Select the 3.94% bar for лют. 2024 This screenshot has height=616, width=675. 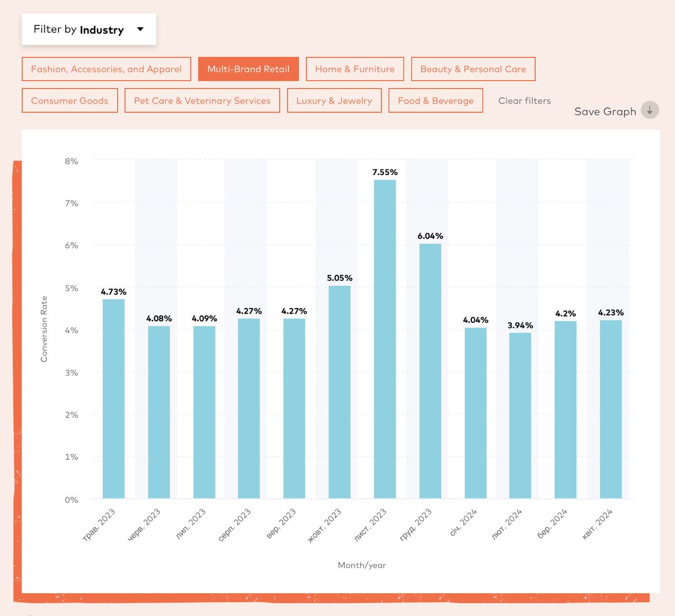point(520,416)
